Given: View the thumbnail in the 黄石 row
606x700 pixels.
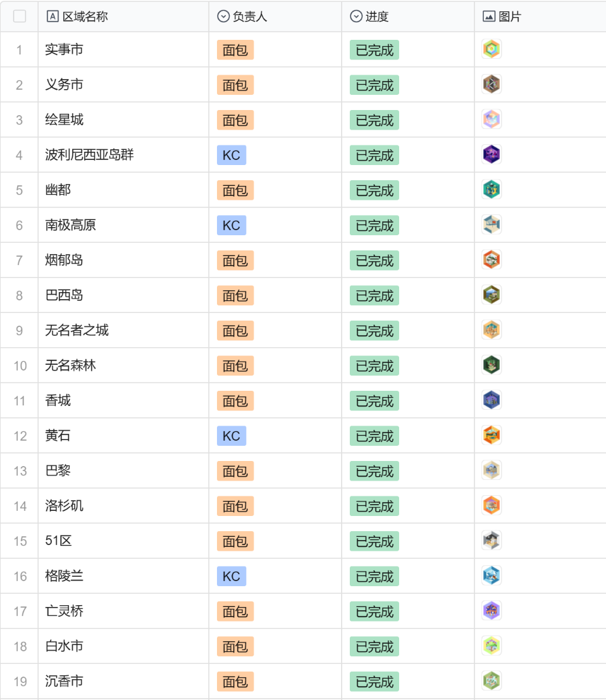Looking at the screenshot, I should 492,435.
